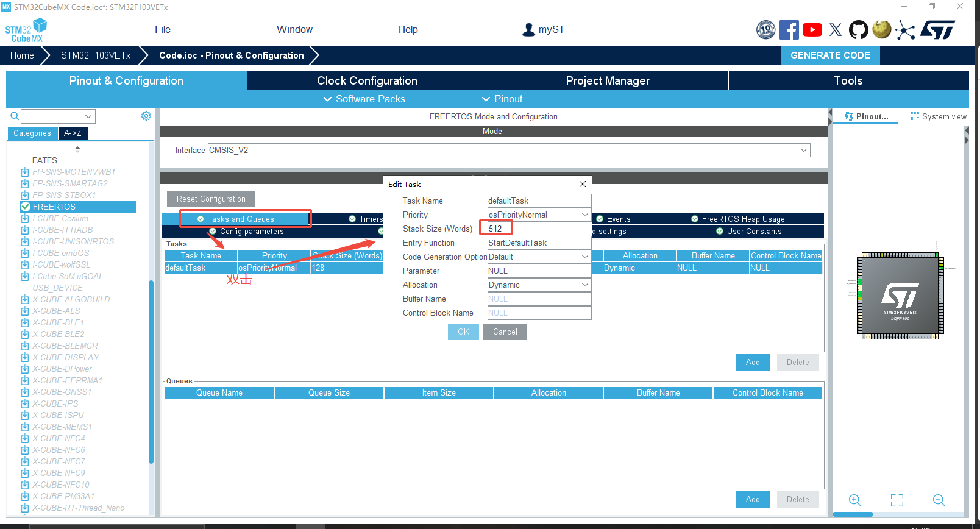This screenshot has width=980, height=529.
Task: Click the FREERTOS enabled check icon
Action: coord(26,207)
